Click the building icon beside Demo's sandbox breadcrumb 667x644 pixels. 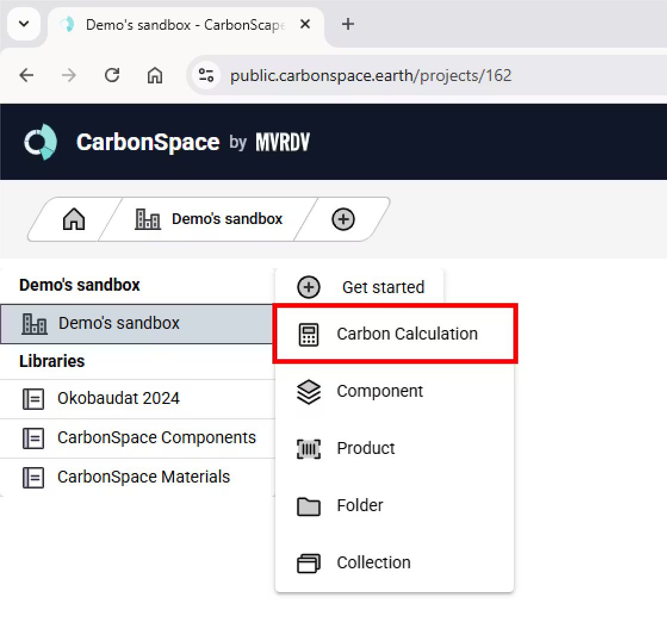click(x=148, y=219)
